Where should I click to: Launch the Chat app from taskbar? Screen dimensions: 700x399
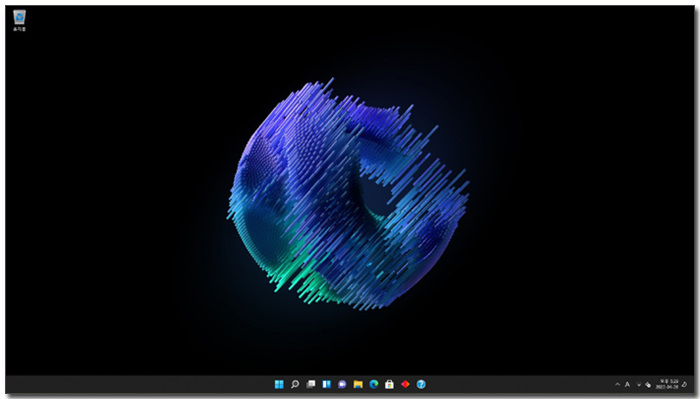342,384
